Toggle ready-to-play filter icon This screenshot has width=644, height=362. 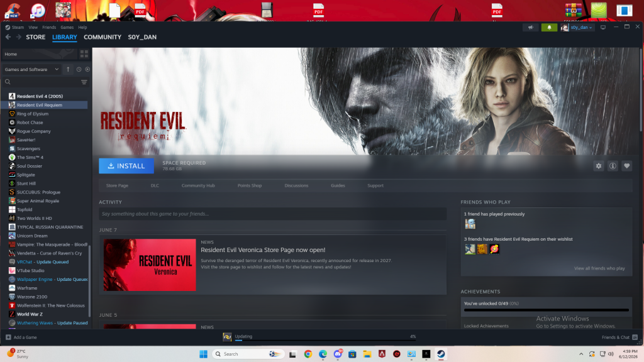(x=87, y=69)
